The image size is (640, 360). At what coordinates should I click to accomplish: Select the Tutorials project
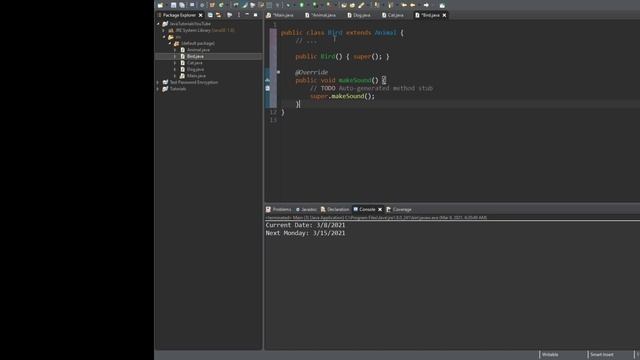[178, 89]
